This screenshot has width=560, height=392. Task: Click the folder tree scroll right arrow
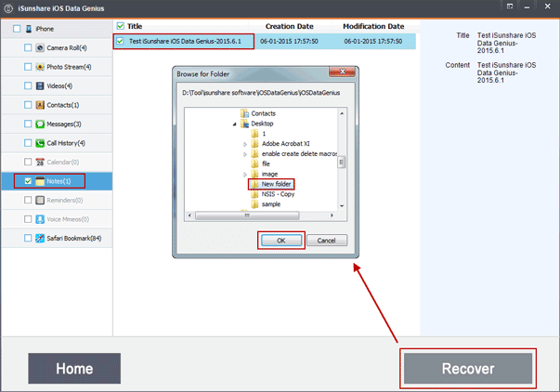click(332, 216)
